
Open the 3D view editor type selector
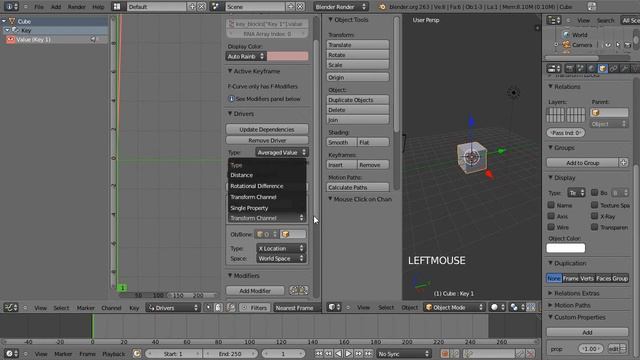pyautogui.click(x=334, y=307)
